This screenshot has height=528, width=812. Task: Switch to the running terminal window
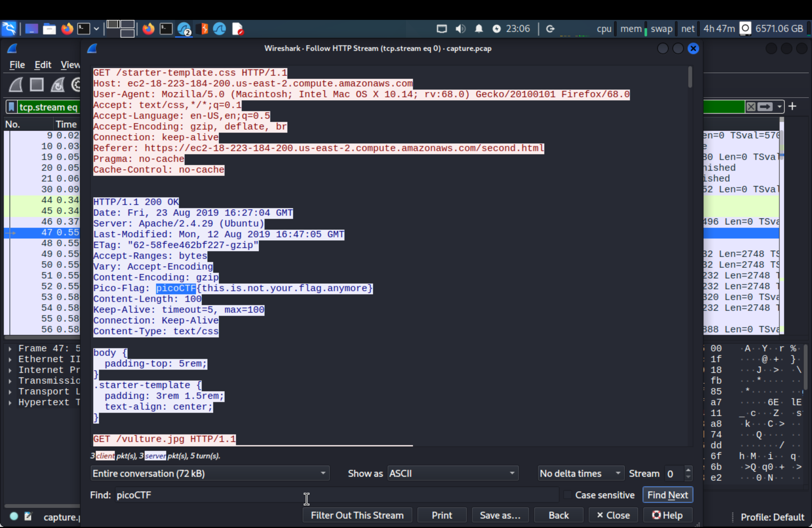(x=166, y=29)
